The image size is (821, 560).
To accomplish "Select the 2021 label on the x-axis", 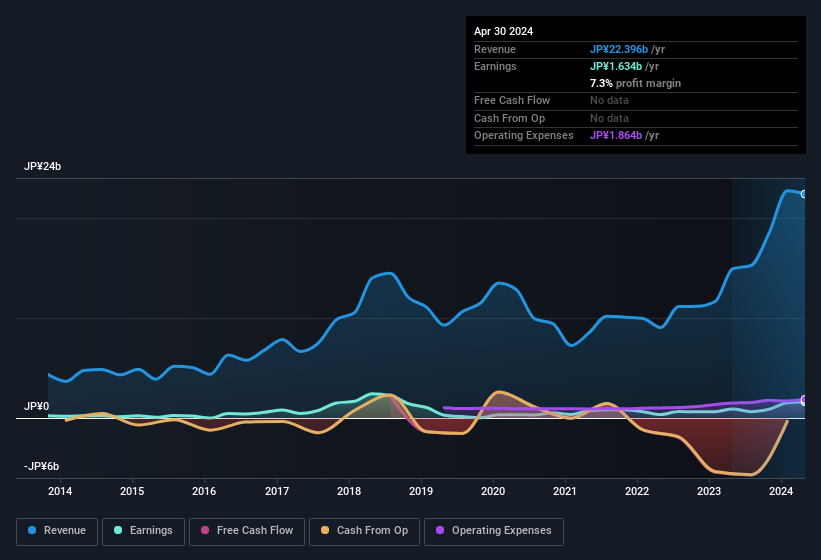I will point(565,491).
